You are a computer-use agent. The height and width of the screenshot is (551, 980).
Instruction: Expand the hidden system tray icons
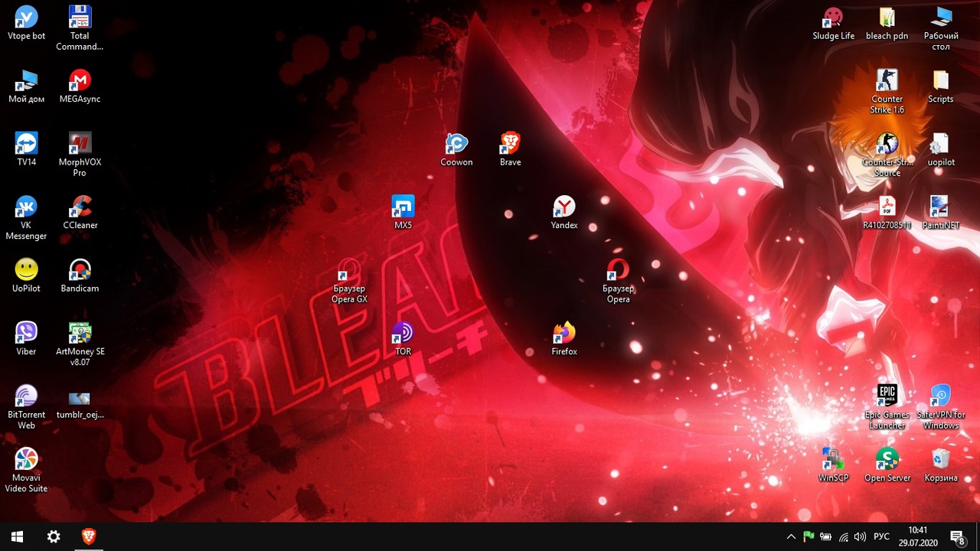(x=791, y=536)
